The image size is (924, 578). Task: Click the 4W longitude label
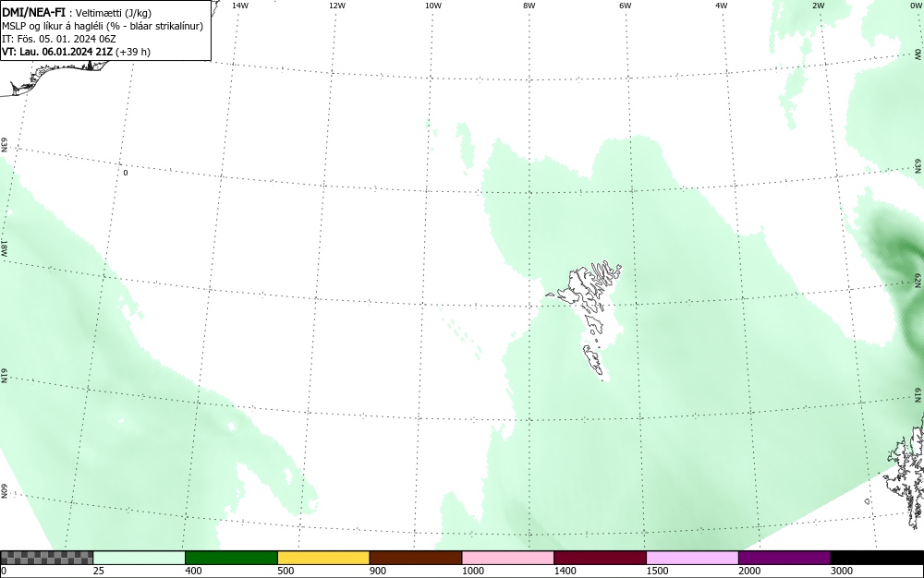[722, 6]
